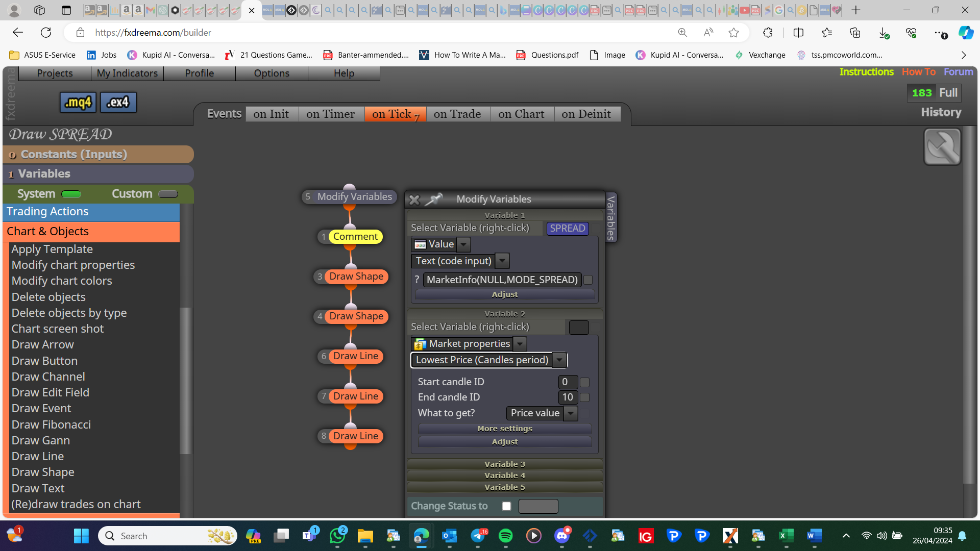Image resolution: width=980 pixels, height=551 pixels.
Task: Open the wrench tools icon
Action: pyautogui.click(x=942, y=147)
